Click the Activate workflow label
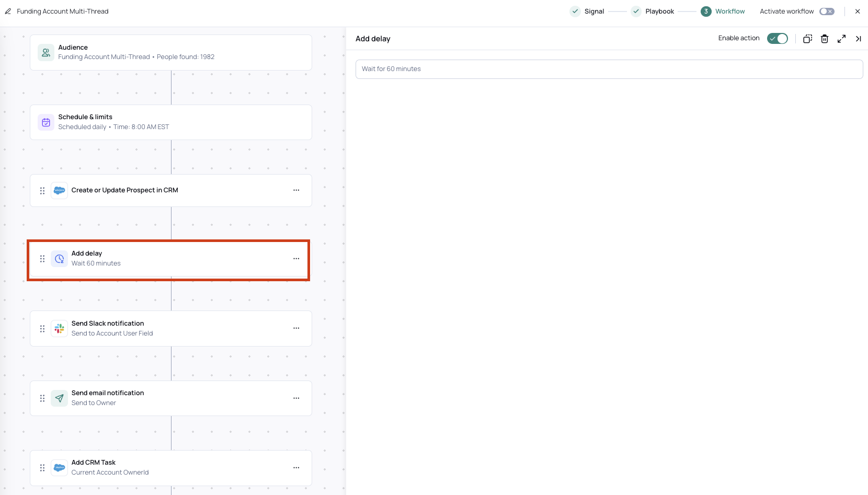 click(787, 11)
